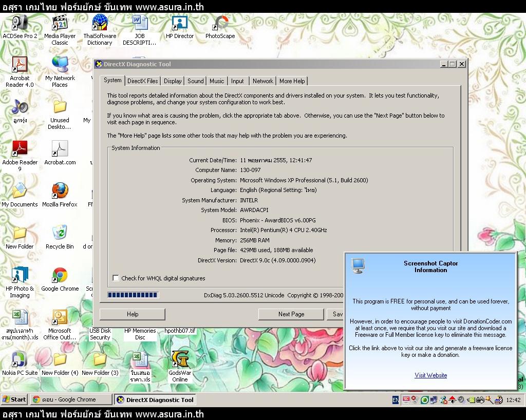
Task: Open the Music tab
Action: click(217, 81)
